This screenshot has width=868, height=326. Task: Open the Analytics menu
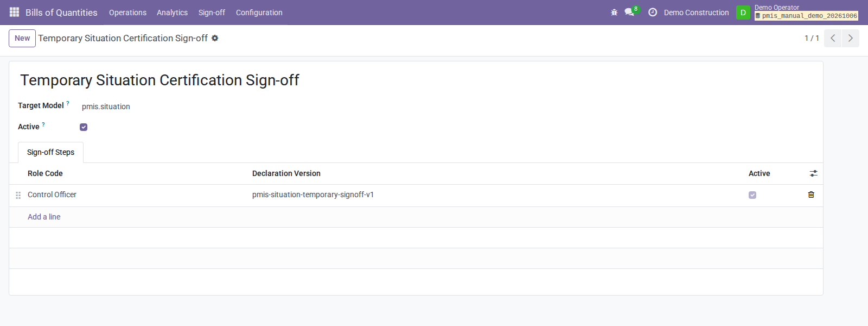tap(173, 12)
